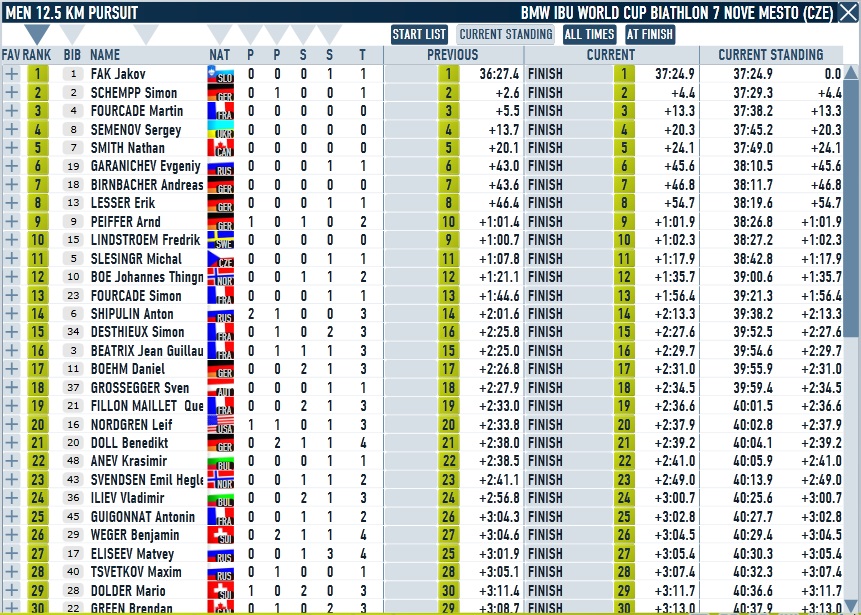Click the CURRENT STANDING column header
The height and width of the screenshot is (615, 861).
(x=771, y=55)
